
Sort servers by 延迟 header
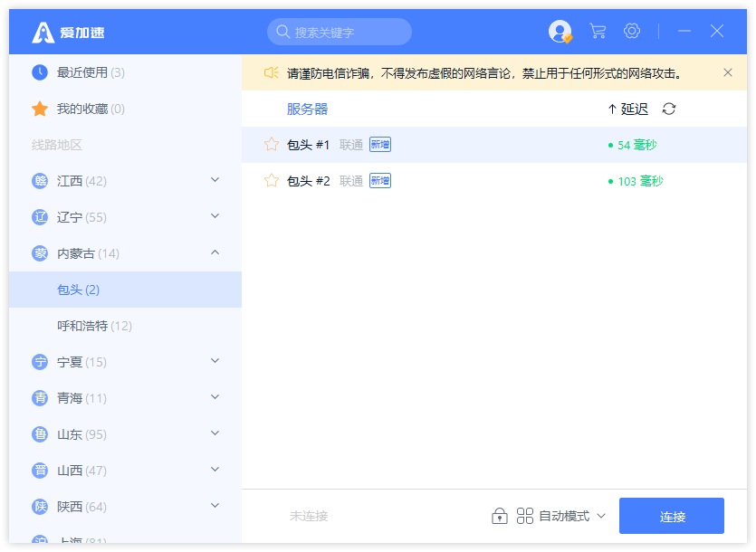627,109
